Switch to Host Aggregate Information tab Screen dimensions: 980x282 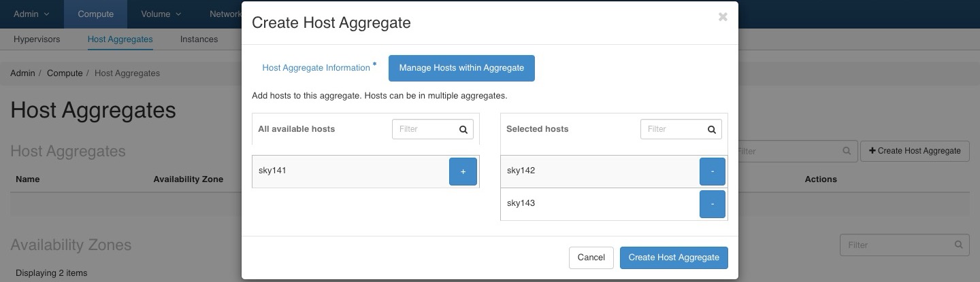[x=316, y=68]
